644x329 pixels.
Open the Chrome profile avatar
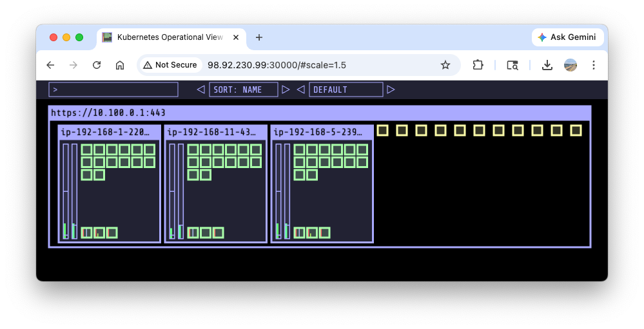(x=570, y=65)
